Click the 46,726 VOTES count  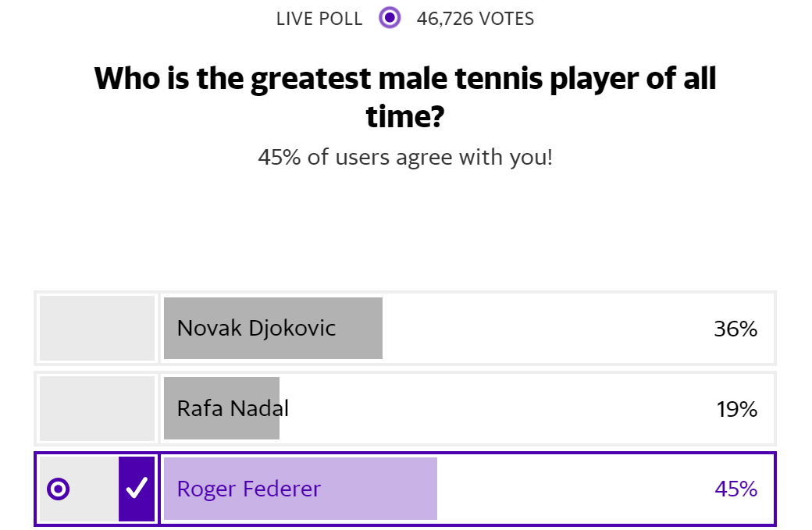(475, 19)
